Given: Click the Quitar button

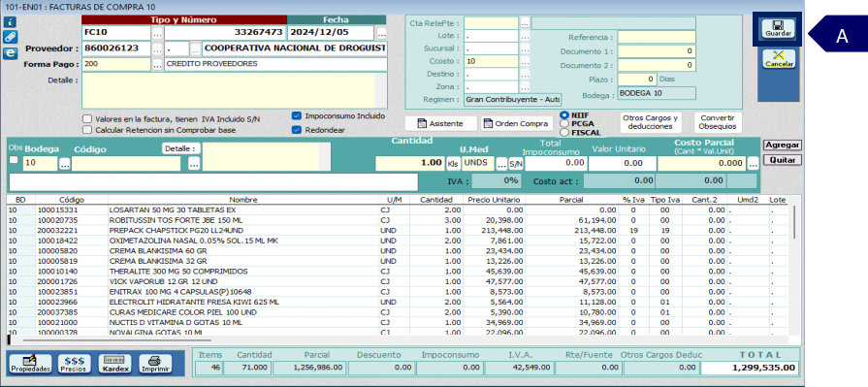Looking at the screenshot, I should (x=783, y=160).
